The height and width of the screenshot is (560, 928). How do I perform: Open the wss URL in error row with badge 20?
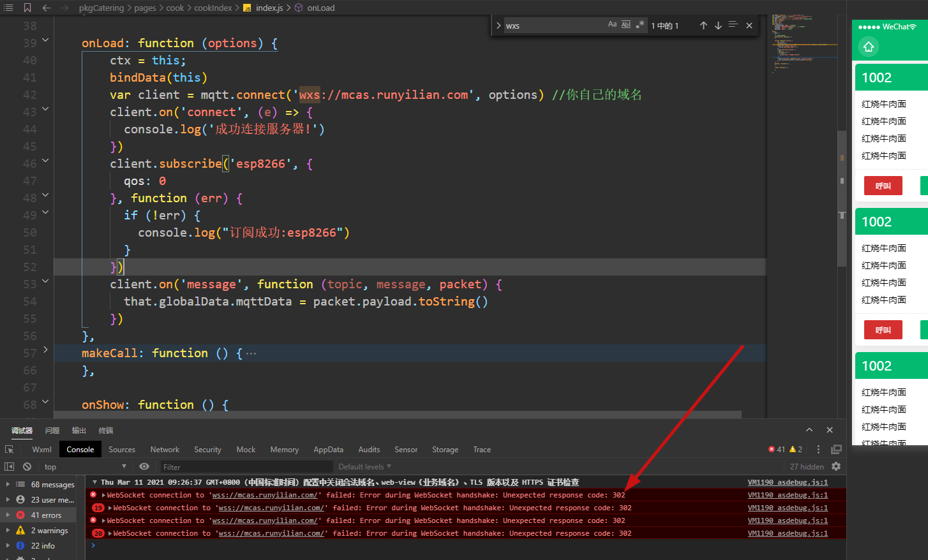pyautogui.click(x=271, y=533)
